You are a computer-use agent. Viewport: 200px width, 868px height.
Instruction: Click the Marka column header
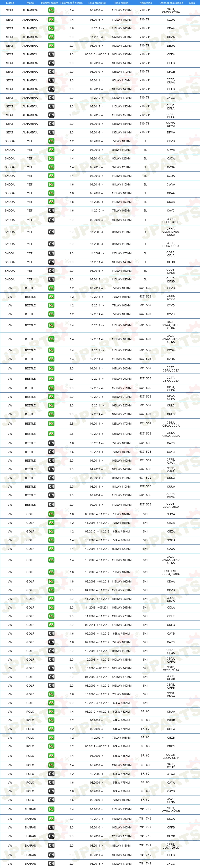[10, 3]
